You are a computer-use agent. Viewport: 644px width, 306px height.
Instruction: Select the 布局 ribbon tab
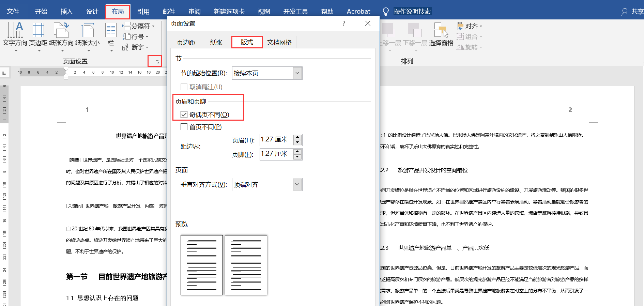(118, 11)
